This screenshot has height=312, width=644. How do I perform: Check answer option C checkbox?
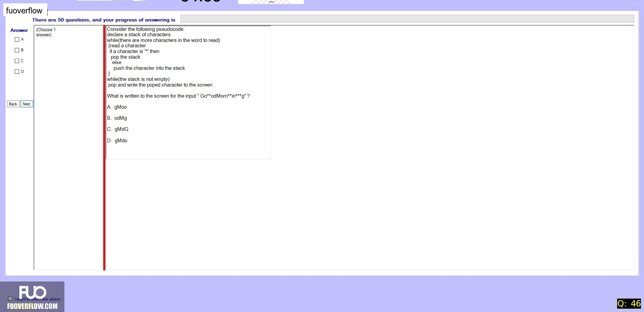coord(17,61)
